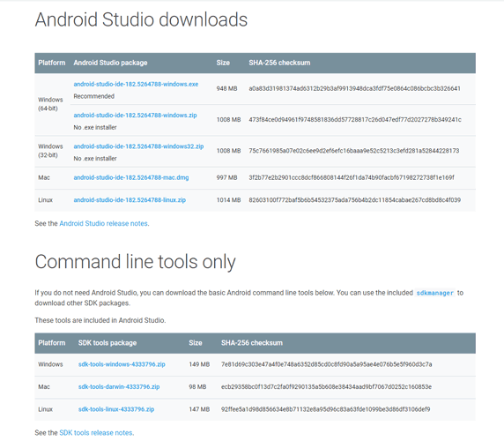Image resolution: width=504 pixels, height=441 pixels.
Task: Click the Mac dmg checksum text
Action: pos(352,177)
